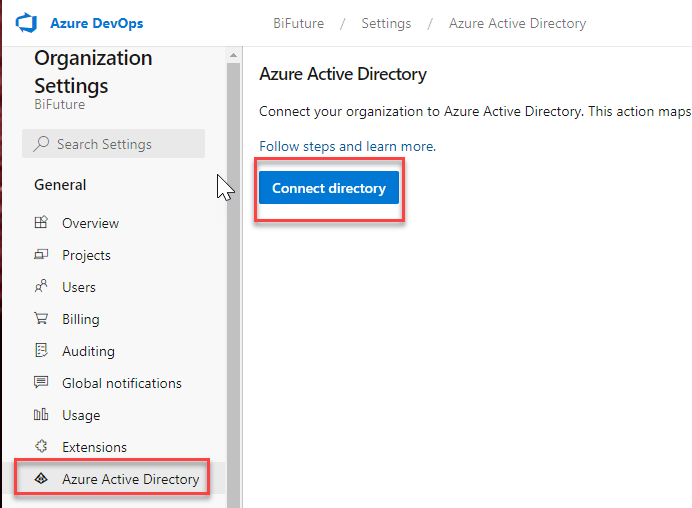The width and height of the screenshot is (692, 508).
Task: Click the Users people icon
Action: click(x=41, y=286)
